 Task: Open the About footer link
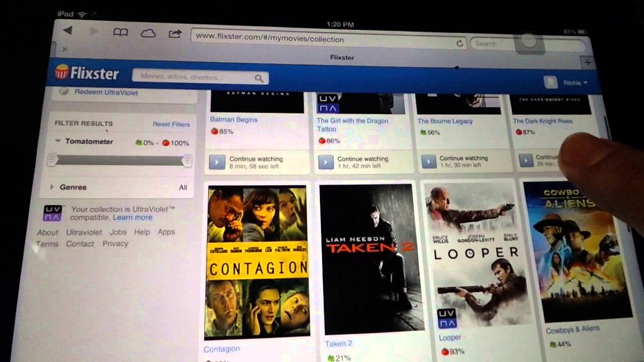(47, 232)
